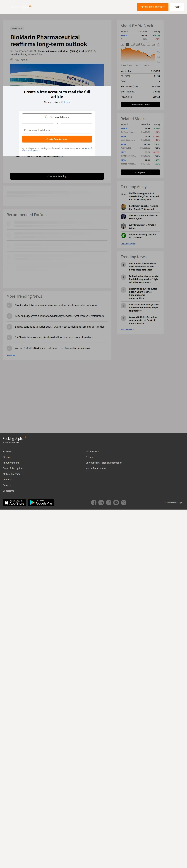187x868 pixels.
Task: Click orange Create Free Account form button
Action: pos(57,139)
